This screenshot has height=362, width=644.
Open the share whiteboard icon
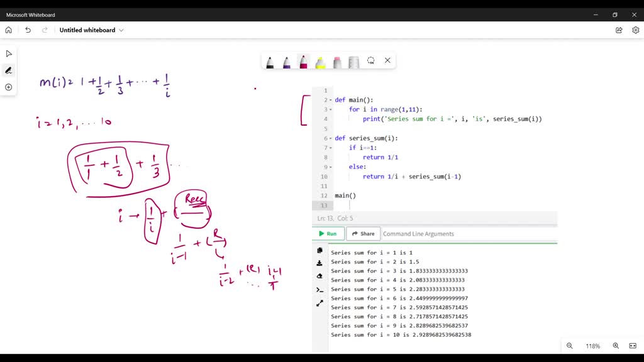coord(619,30)
